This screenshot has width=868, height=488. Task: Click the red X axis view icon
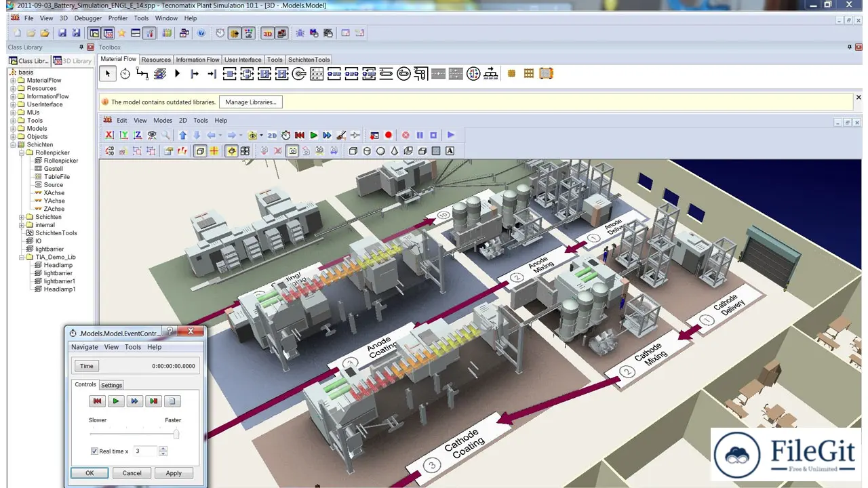tap(109, 136)
